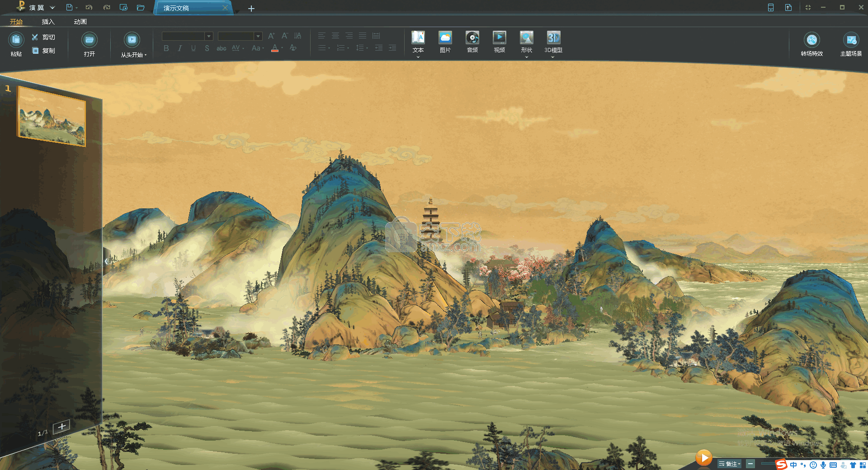Click the open folder icon in title bar
This screenshot has width=868, height=470.
[x=141, y=7]
